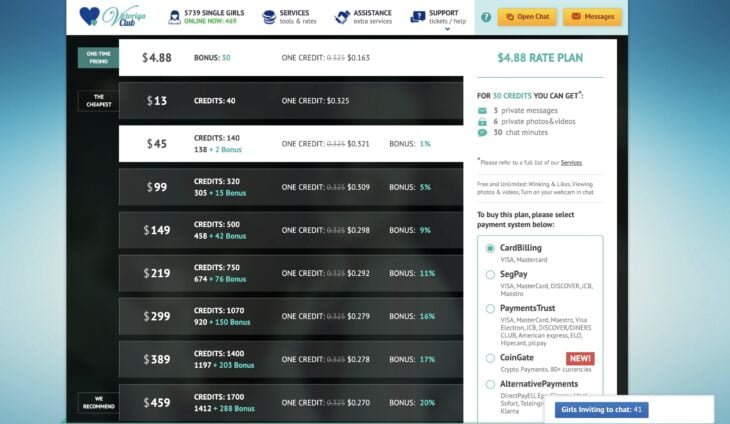Click the chat minutes bubble icon
Image resolution: width=730 pixels, height=424 pixels.
pos(483,132)
